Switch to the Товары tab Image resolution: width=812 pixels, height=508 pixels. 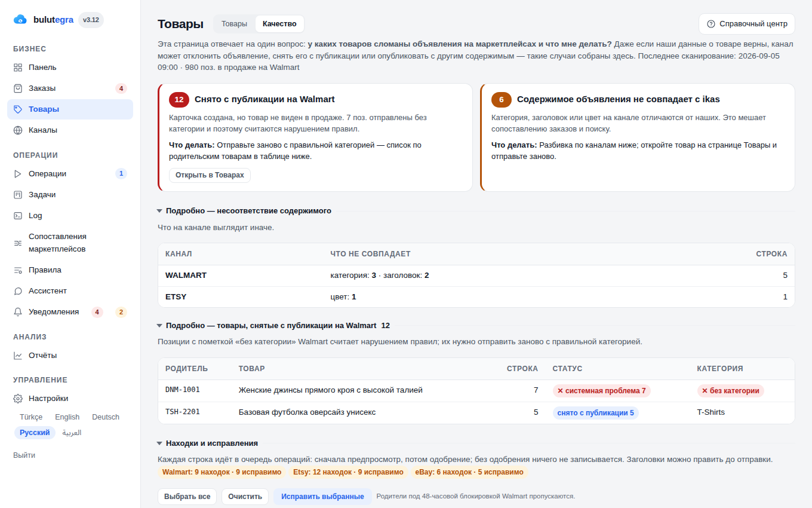click(x=234, y=24)
